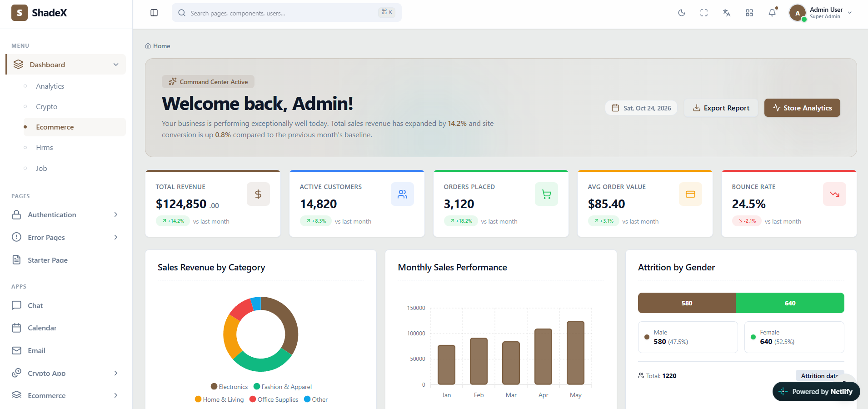Click the Total Revenue dollar icon
Screen dimensions: 868x409
click(x=258, y=194)
